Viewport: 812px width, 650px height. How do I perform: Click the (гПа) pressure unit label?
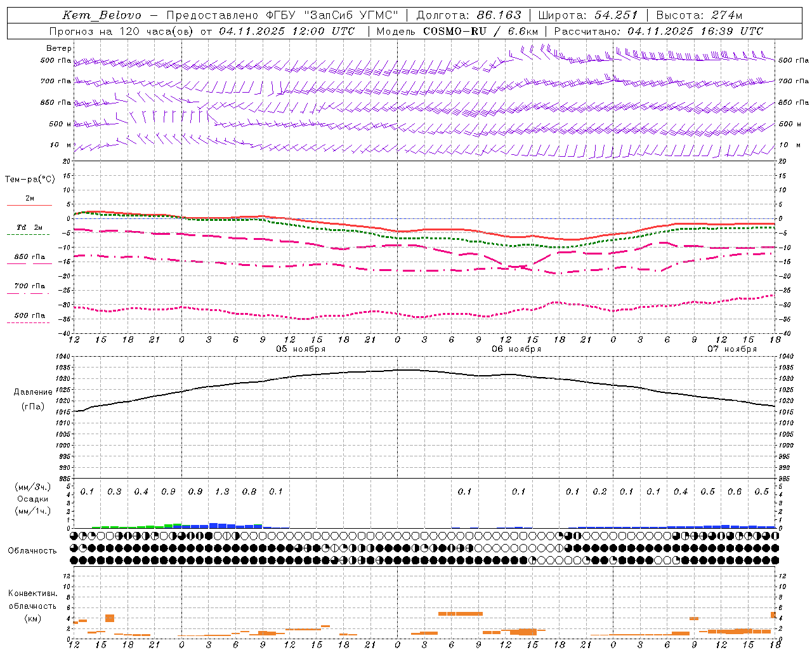pyautogui.click(x=33, y=407)
